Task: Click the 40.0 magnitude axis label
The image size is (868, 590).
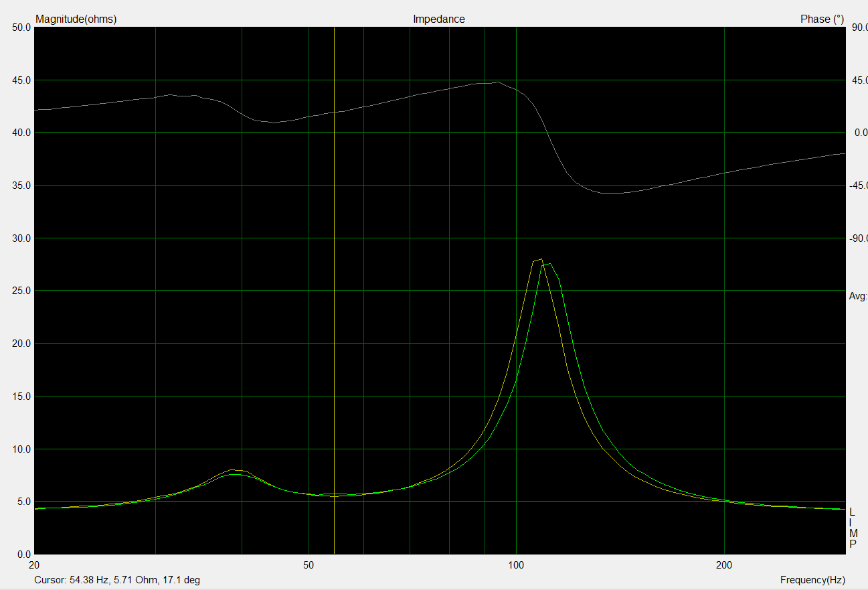Action: [x=21, y=133]
